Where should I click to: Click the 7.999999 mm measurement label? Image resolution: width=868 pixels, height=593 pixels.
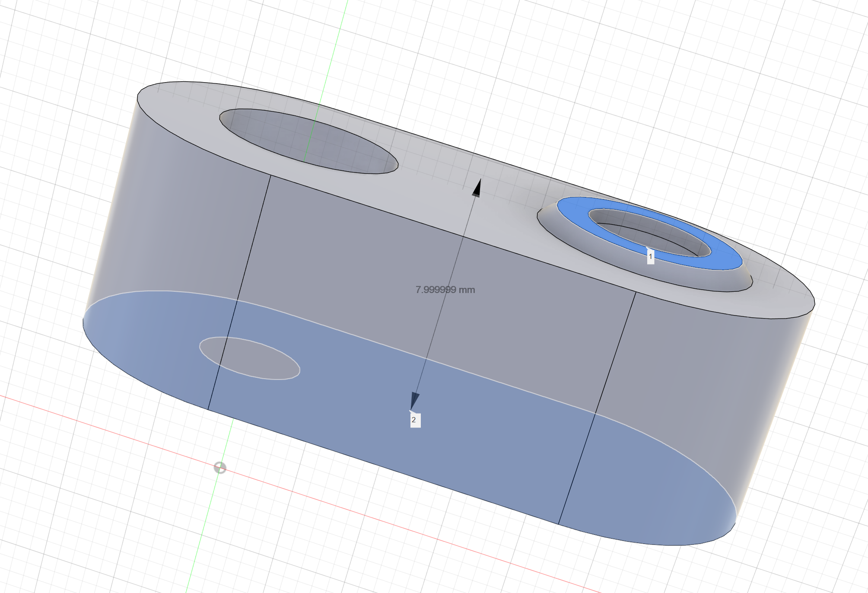[445, 290]
